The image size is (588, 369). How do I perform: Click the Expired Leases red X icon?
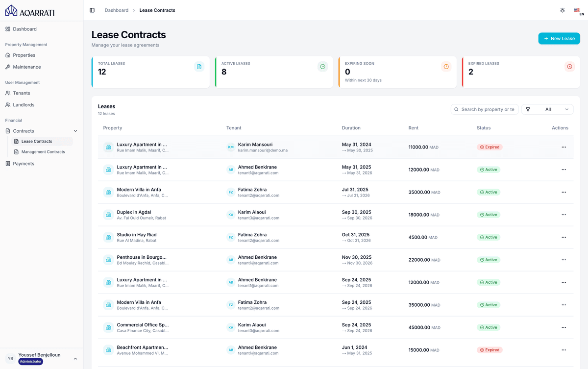pos(569,67)
